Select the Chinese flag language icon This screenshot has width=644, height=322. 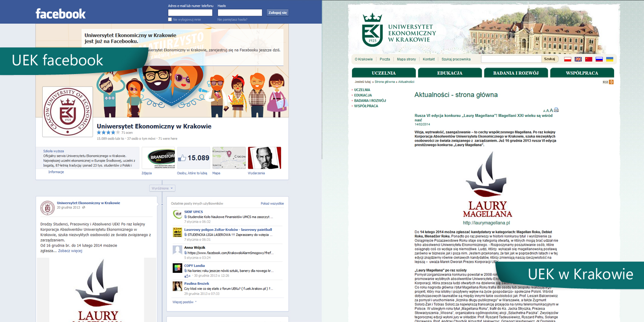pos(588,59)
